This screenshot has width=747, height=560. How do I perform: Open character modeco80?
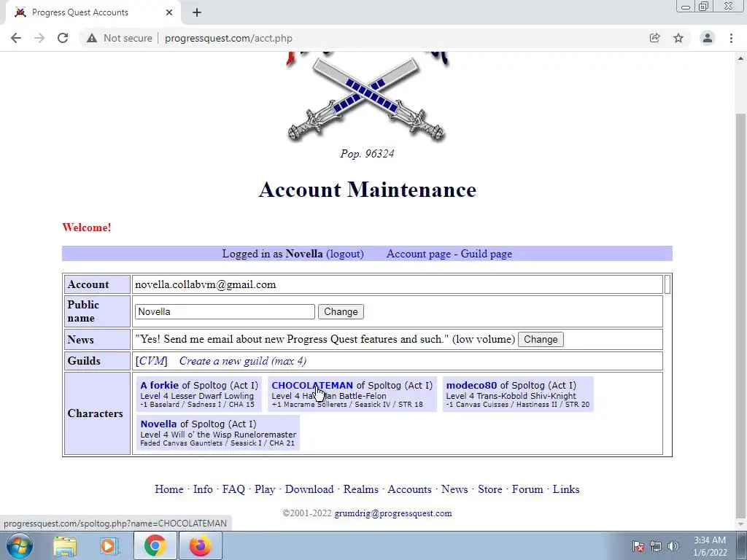472,385
